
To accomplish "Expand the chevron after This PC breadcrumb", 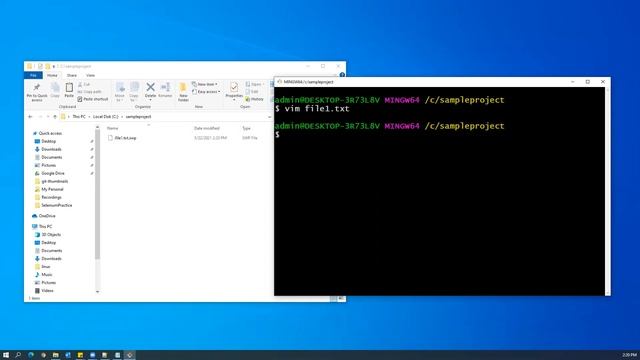I will (89, 117).
